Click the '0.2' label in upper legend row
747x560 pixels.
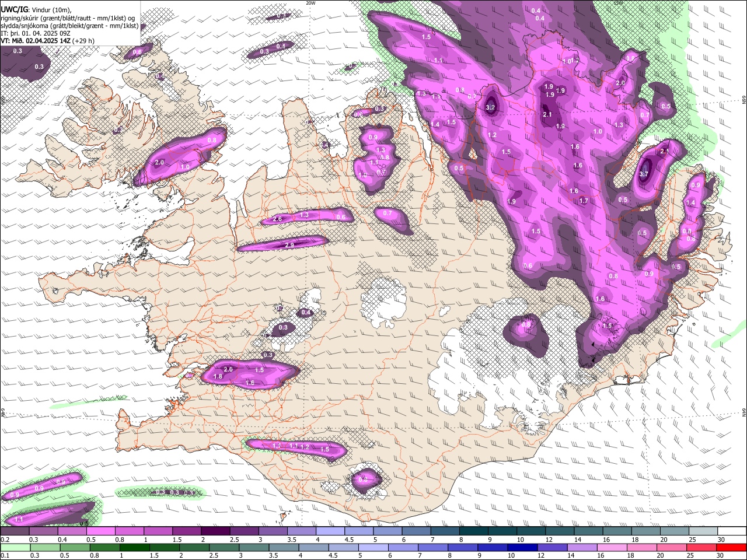click(x=5, y=540)
